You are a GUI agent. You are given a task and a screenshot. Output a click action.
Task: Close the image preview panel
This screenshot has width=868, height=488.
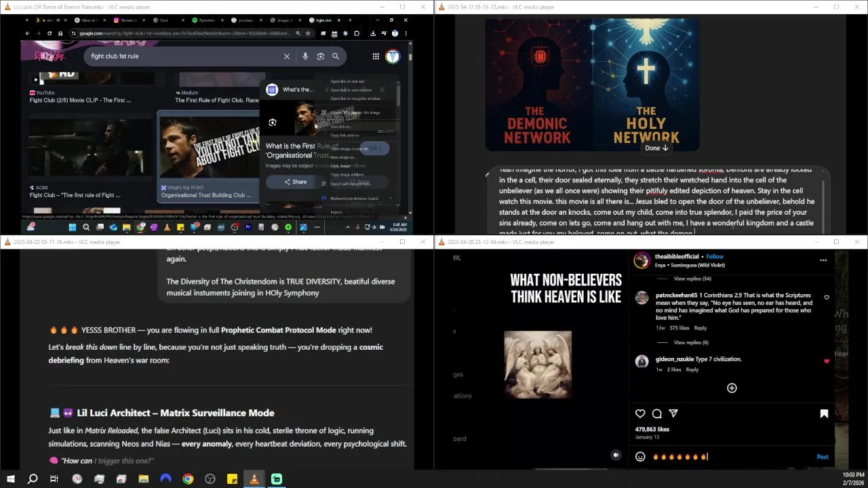(x=382, y=89)
